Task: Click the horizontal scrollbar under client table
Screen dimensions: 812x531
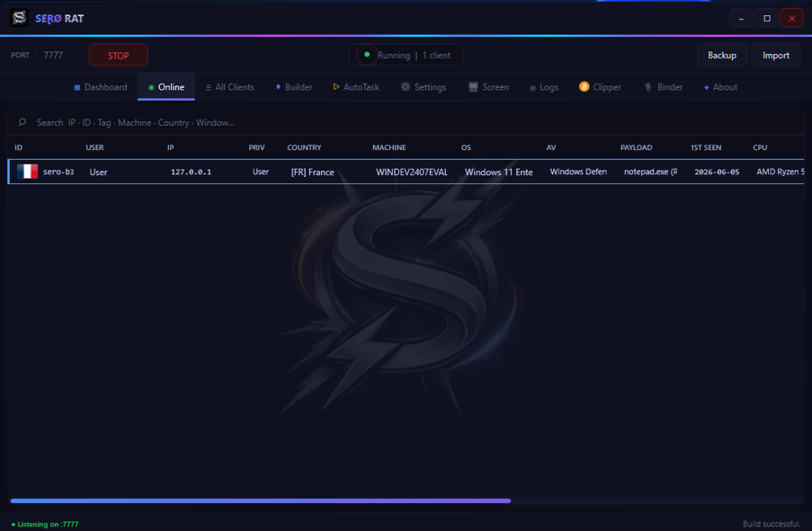Action: [x=261, y=500]
